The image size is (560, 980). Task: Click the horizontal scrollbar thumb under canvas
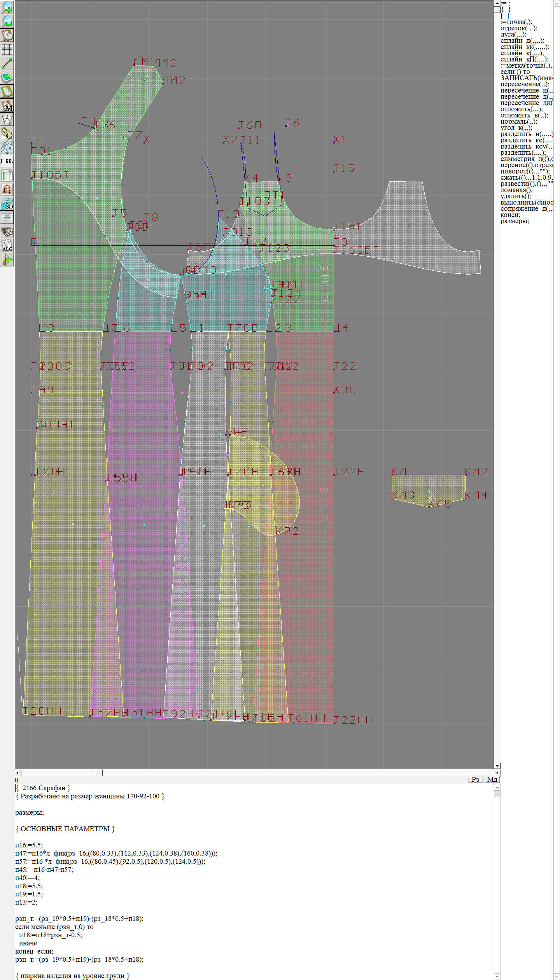pos(99,773)
